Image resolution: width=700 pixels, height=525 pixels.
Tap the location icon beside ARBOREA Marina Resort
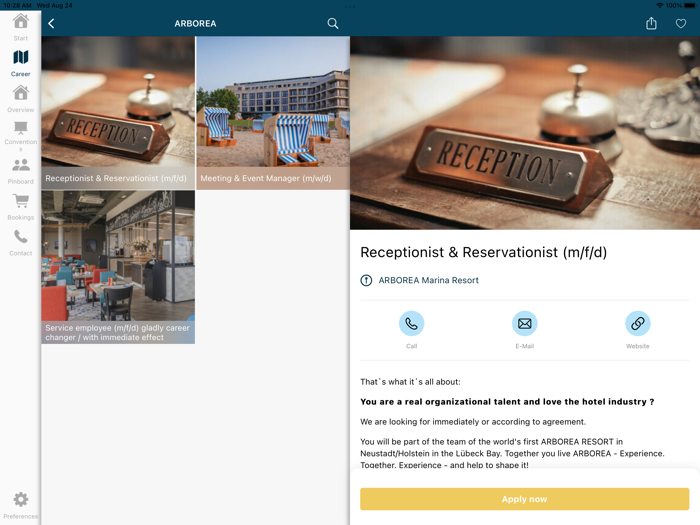(366, 280)
